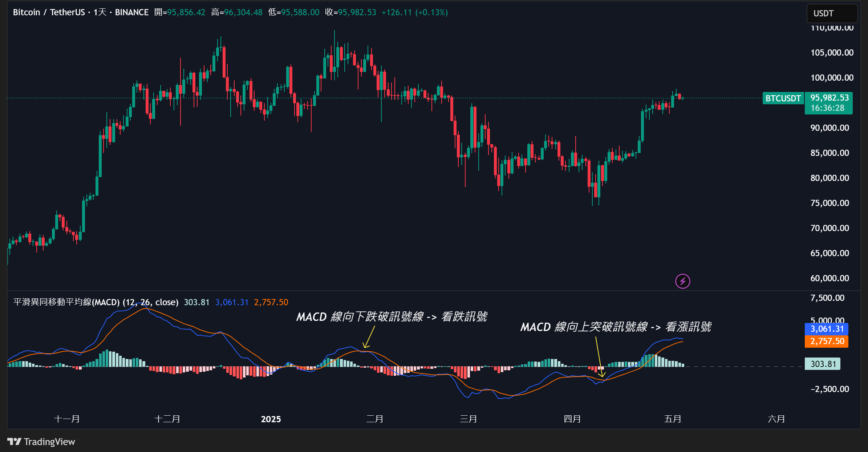Click the countdown timer 16:36:28

pyautogui.click(x=827, y=108)
